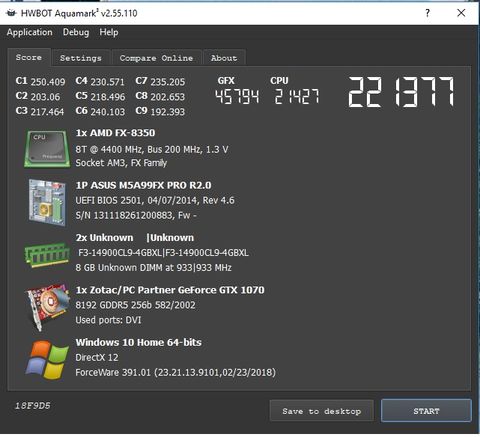The image size is (480, 437).
Task: Open the Debug menu
Action: point(76,32)
